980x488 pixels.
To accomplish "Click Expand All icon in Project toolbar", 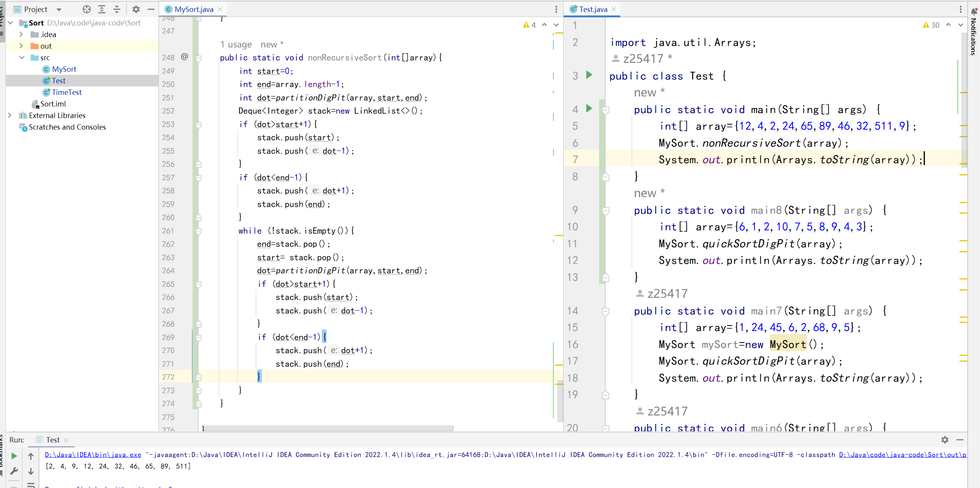I will click(102, 9).
